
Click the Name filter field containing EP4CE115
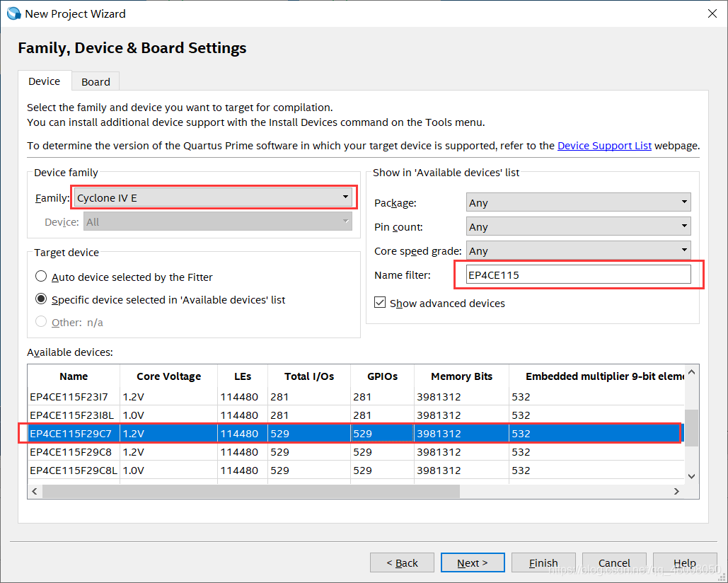coord(578,275)
